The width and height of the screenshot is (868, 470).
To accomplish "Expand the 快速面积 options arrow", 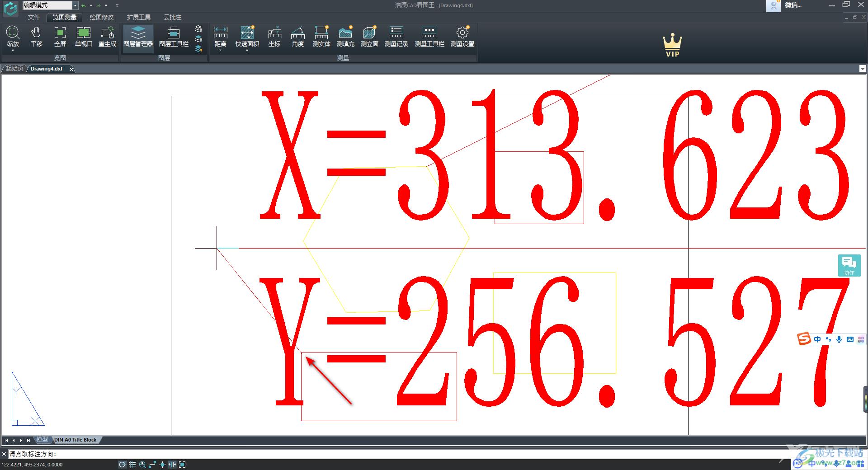I will tap(247, 50).
